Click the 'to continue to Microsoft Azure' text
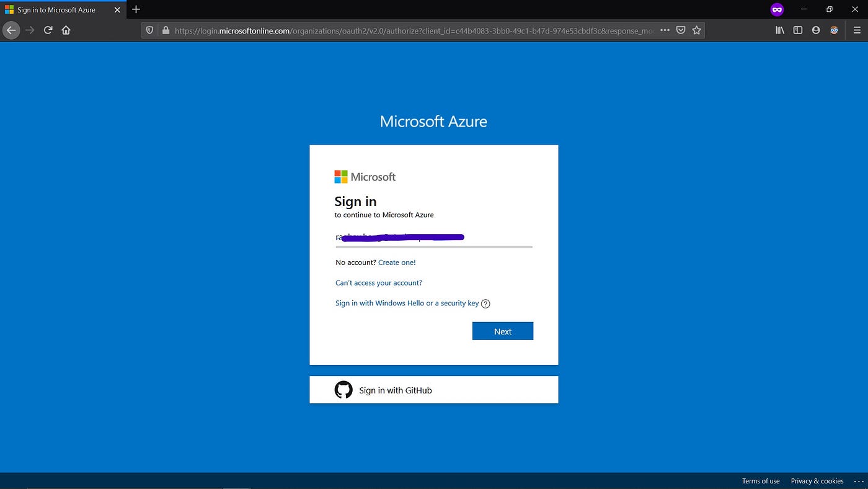This screenshot has height=489, width=868. click(x=384, y=215)
